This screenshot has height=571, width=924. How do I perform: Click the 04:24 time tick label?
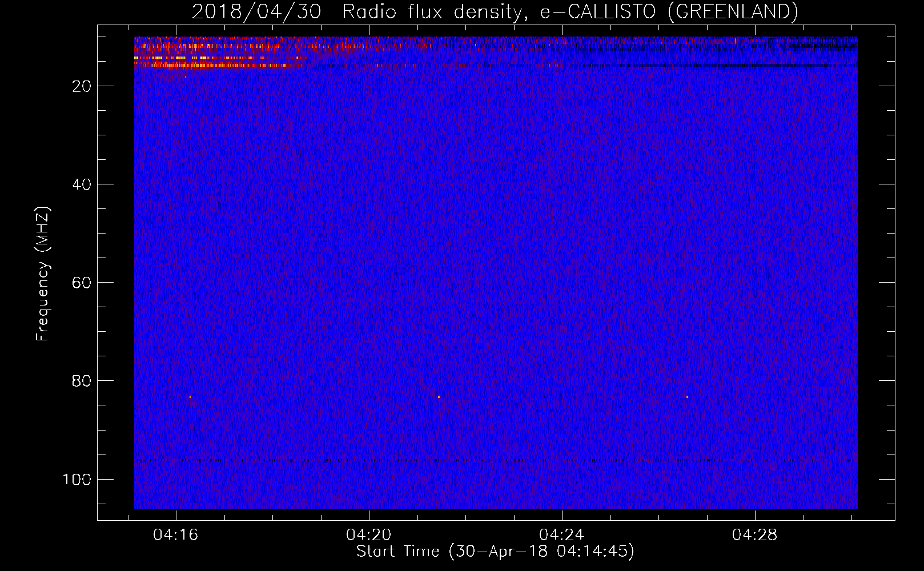(x=562, y=535)
